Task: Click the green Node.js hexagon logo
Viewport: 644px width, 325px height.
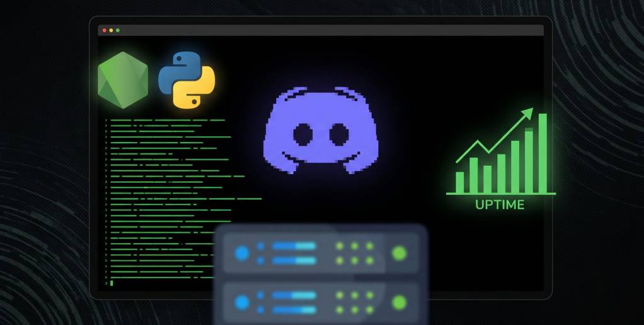Action: (x=123, y=80)
